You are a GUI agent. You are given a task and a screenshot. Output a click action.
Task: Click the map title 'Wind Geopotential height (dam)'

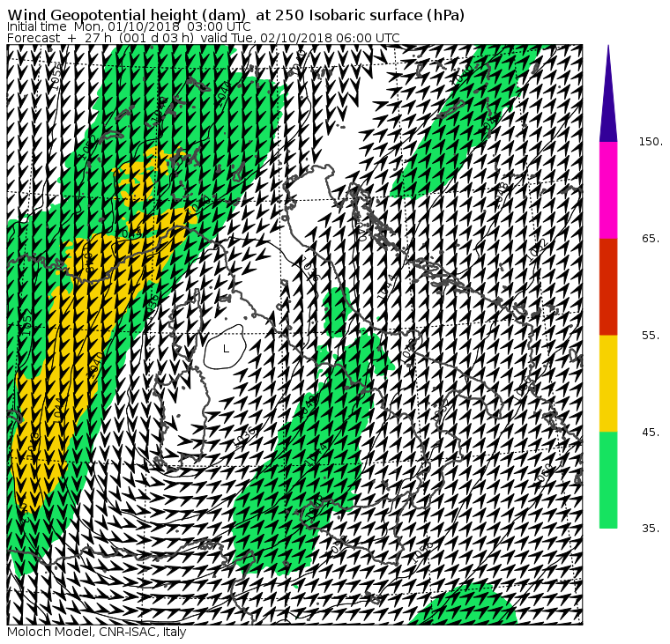point(126,15)
